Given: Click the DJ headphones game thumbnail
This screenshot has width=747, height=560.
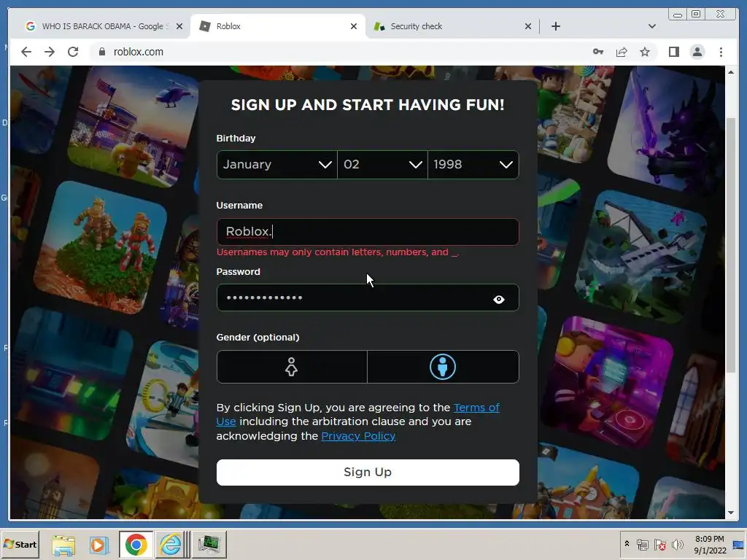Looking at the screenshot, I should [608, 382].
